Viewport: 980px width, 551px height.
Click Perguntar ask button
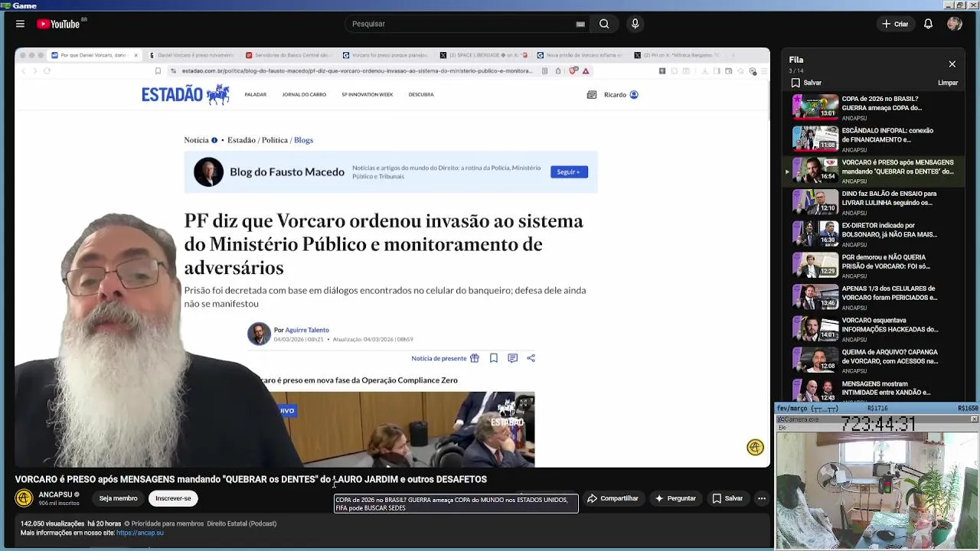pyautogui.click(x=675, y=498)
